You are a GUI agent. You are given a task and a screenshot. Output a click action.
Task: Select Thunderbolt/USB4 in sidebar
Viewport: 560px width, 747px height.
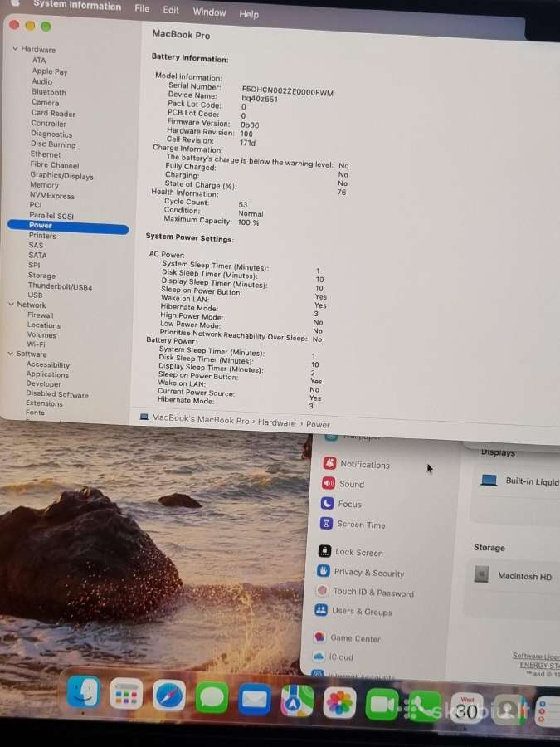pos(60,286)
